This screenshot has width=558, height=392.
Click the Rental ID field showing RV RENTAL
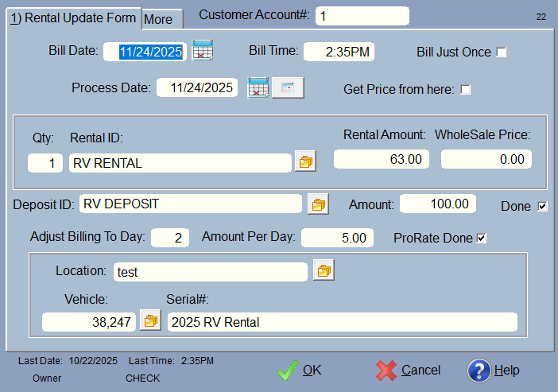coord(180,163)
